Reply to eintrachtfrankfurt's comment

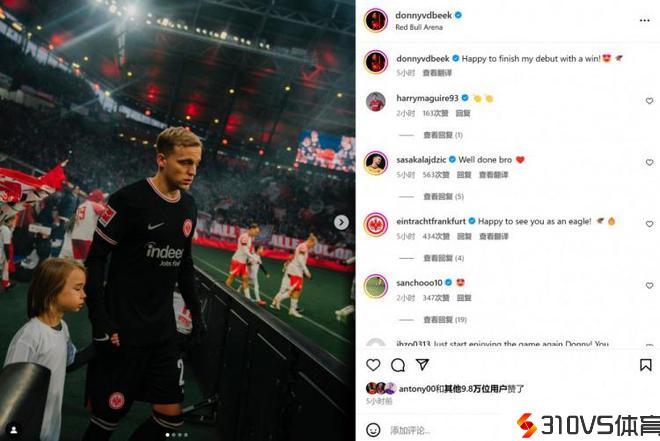click(x=464, y=236)
